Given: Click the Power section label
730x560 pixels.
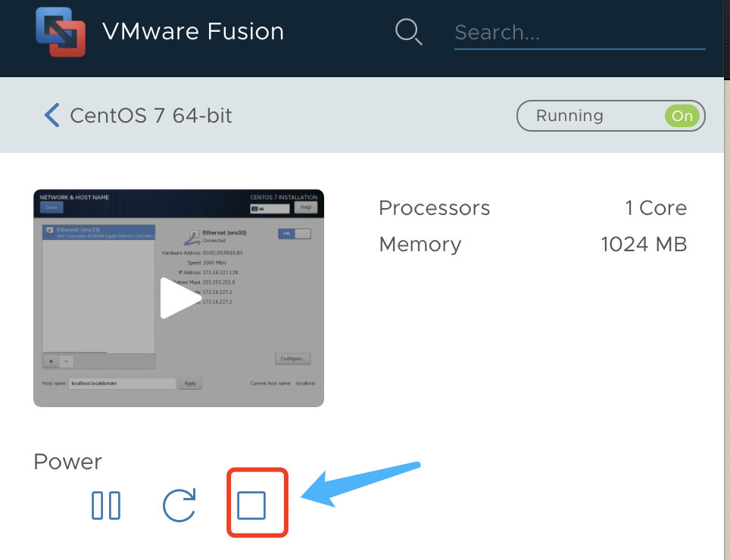Looking at the screenshot, I should click(68, 462).
